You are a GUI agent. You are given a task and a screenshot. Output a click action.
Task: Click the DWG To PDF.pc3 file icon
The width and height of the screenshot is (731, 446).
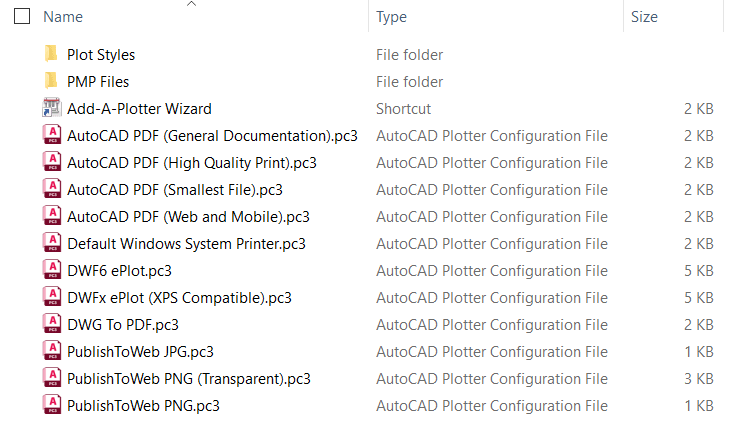point(51,324)
